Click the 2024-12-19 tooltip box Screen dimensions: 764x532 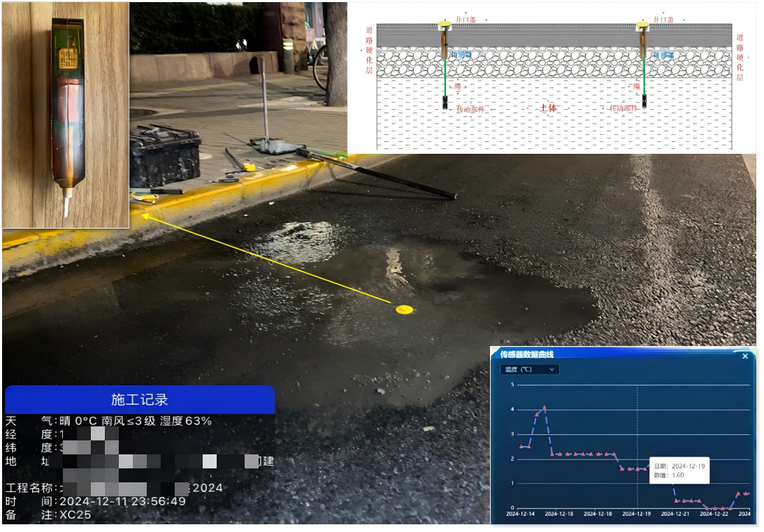679,470
